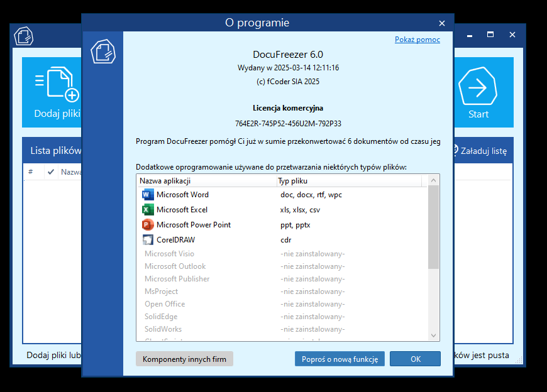The height and width of the screenshot is (392, 547).
Task: Click the Licencja komercyjna label
Action: 288,108
